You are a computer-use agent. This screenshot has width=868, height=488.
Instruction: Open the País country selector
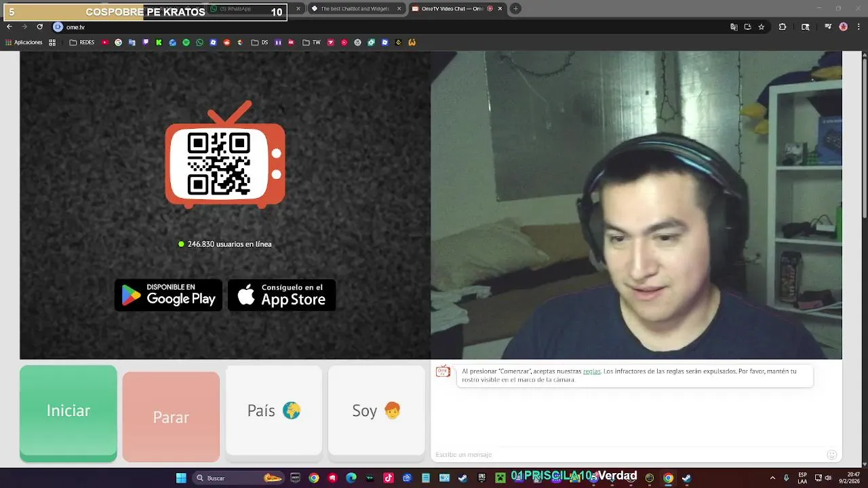click(274, 411)
